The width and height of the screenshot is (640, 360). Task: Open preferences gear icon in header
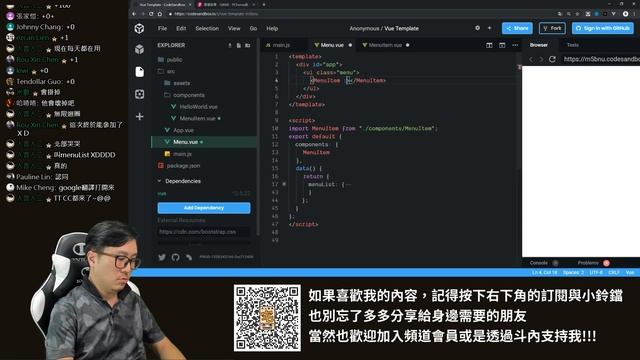click(477, 28)
